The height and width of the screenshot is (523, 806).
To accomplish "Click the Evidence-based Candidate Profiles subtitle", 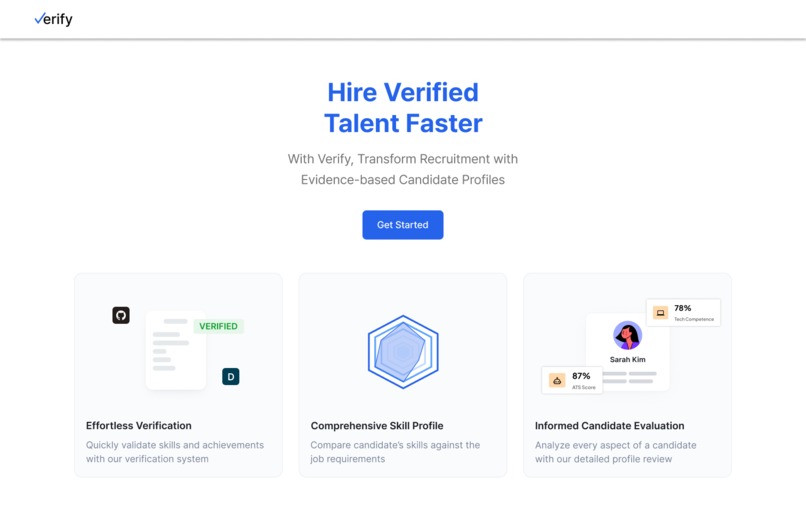I will [x=403, y=180].
